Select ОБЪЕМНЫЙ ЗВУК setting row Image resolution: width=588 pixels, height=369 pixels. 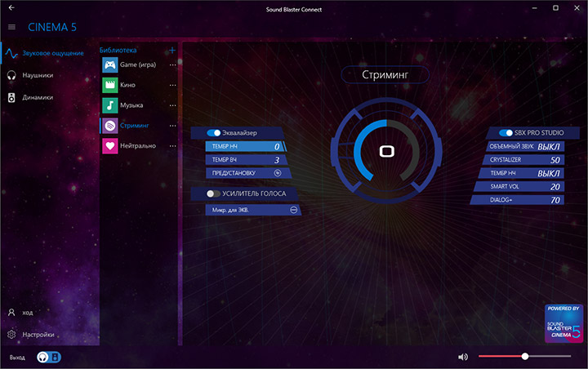(525, 146)
